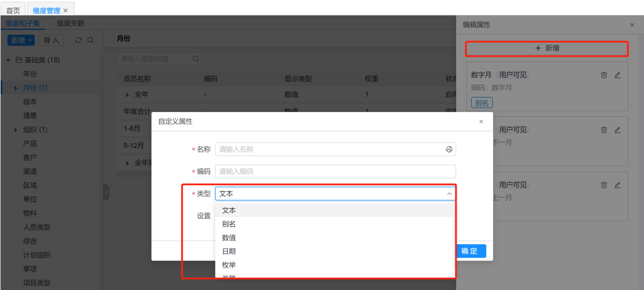Click the trash icon on the 下一月 attribute card
The height and width of the screenshot is (290, 644).
coord(604,130)
